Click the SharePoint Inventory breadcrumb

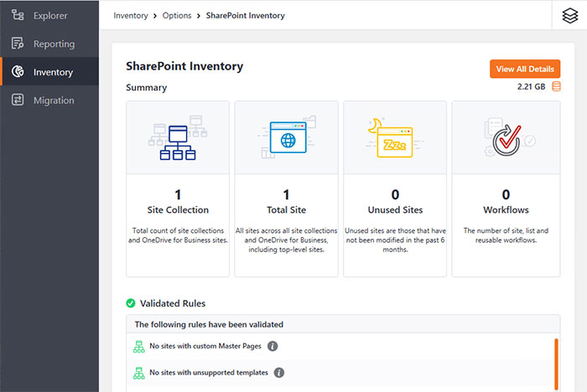[x=245, y=16]
